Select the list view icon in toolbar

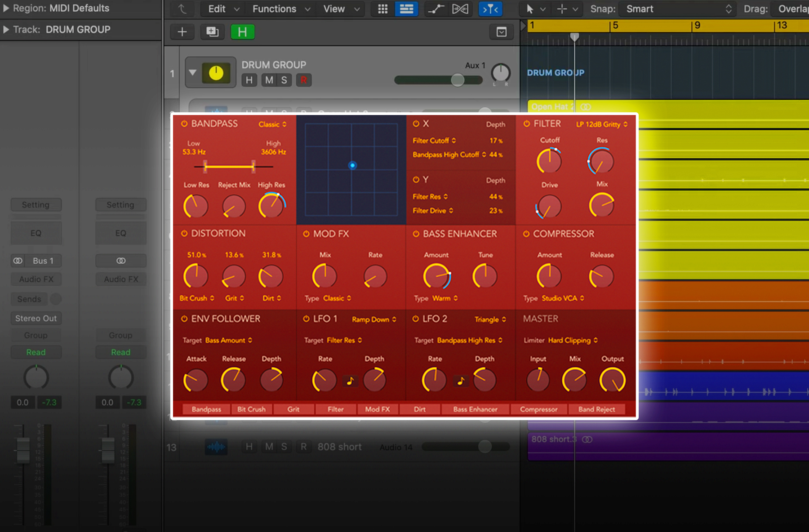click(406, 9)
